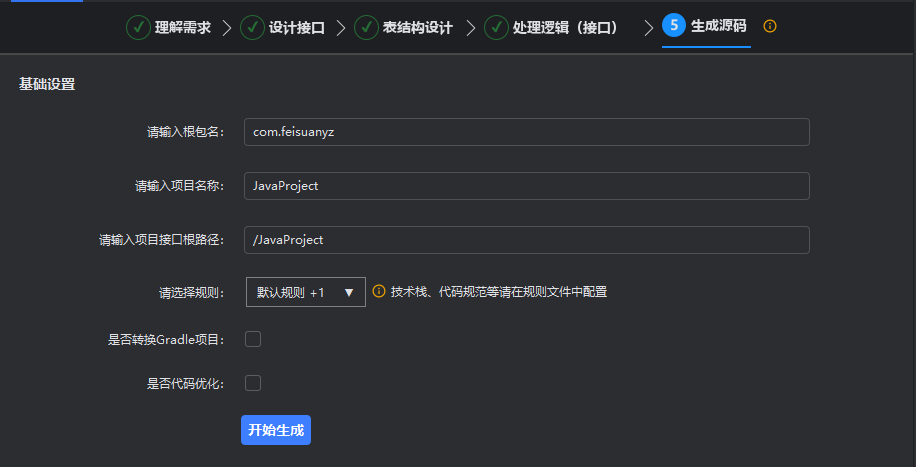Viewport: 916px width, 467px height.
Task: Tick the 是否代码优化 checkbox
Action: click(x=253, y=383)
